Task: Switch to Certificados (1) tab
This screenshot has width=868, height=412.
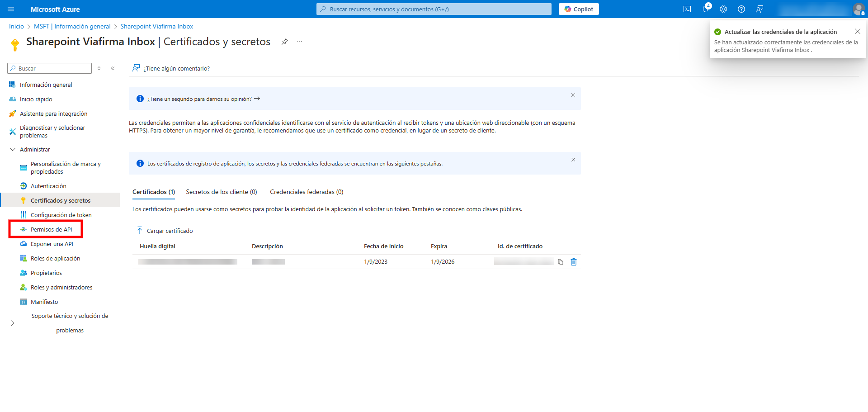Action: pos(154,192)
